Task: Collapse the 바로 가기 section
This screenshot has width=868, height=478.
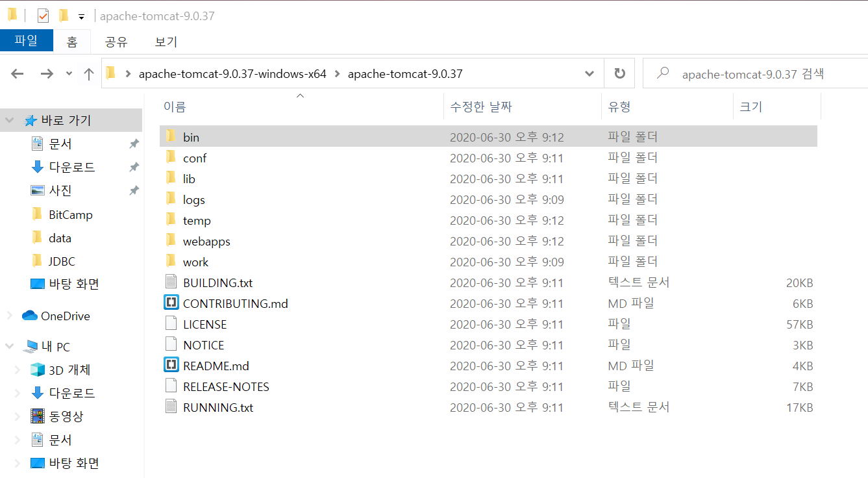Action: (10, 120)
